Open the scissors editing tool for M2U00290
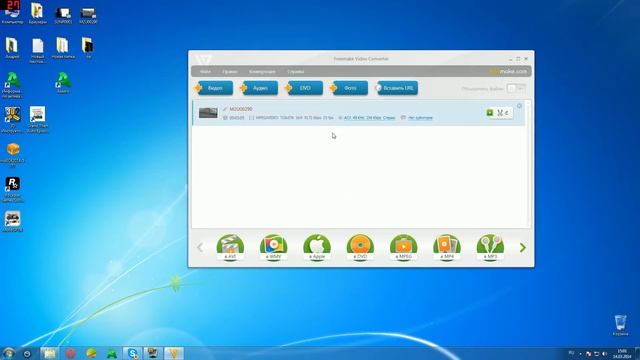Image resolution: width=640 pixels, height=360 pixels. pyautogui.click(x=500, y=113)
